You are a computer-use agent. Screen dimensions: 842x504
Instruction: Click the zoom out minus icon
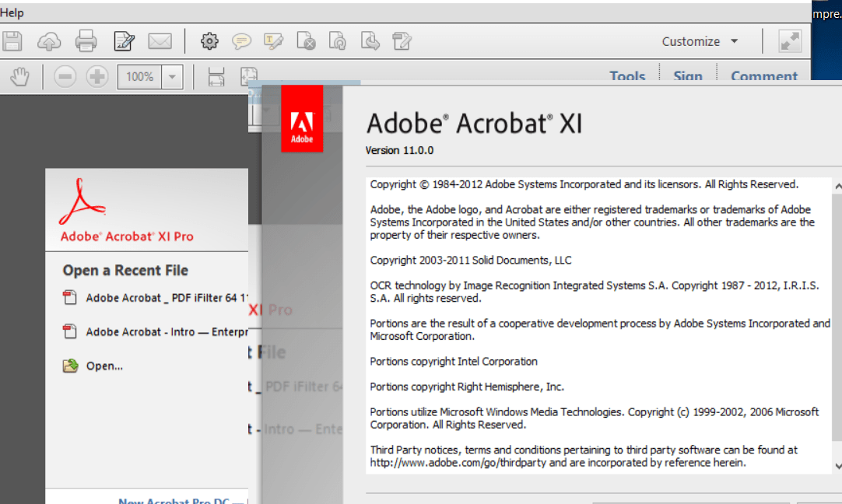click(x=65, y=76)
